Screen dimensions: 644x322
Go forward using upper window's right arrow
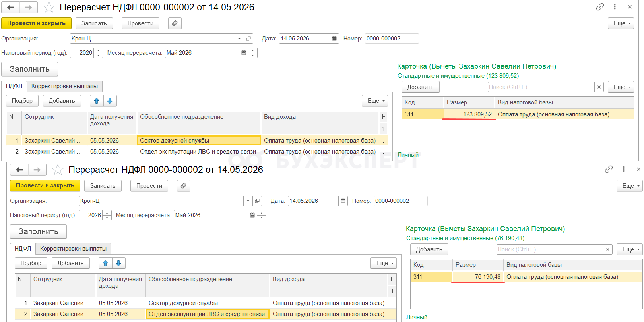pyautogui.click(x=29, y=7)
